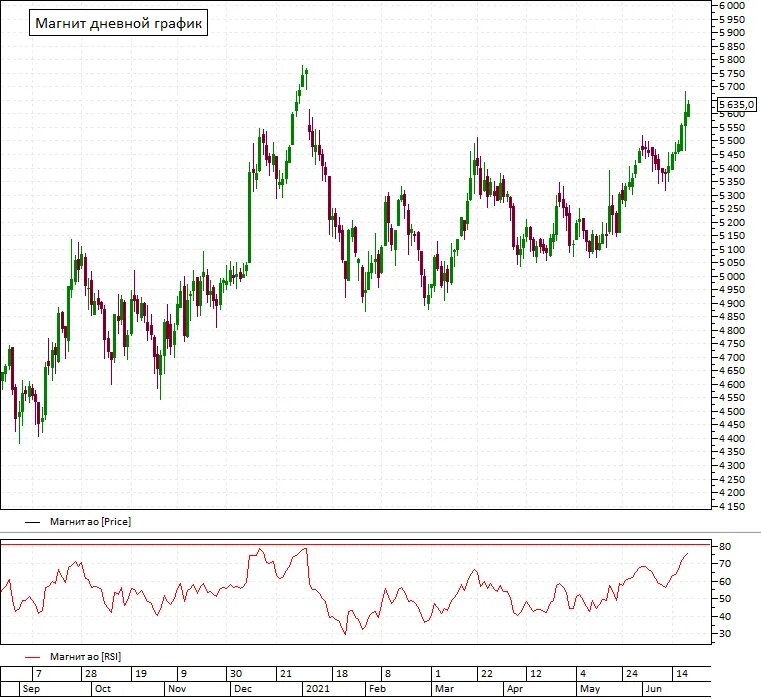
Task: Click the 'Dec' month label
Action: 243,689
